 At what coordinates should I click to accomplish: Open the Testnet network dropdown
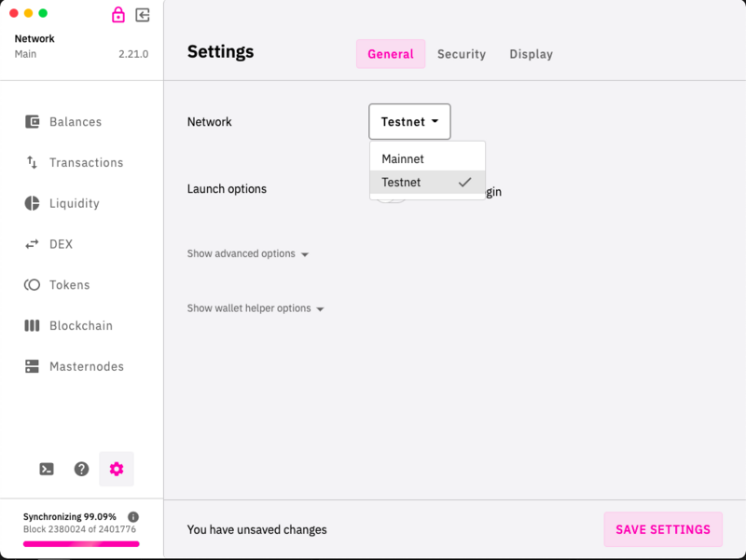[x=409, y=122]
